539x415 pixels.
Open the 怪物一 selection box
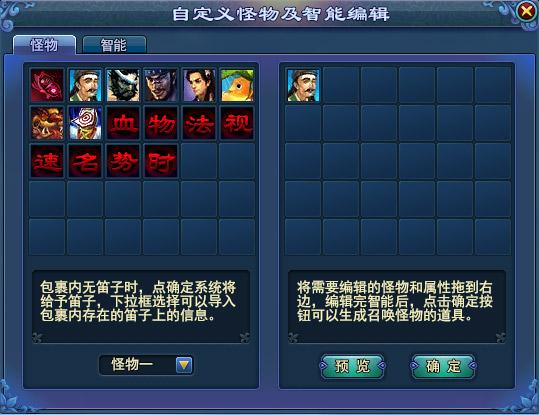[x=146, y=365]
